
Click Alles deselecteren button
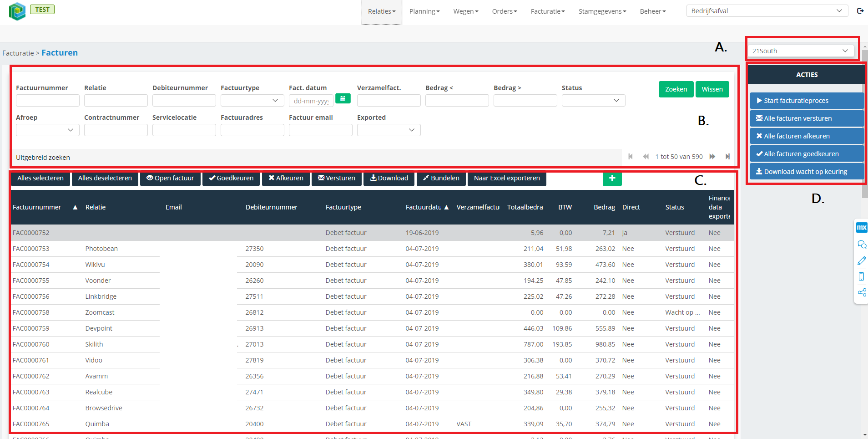tap(105, 178)
